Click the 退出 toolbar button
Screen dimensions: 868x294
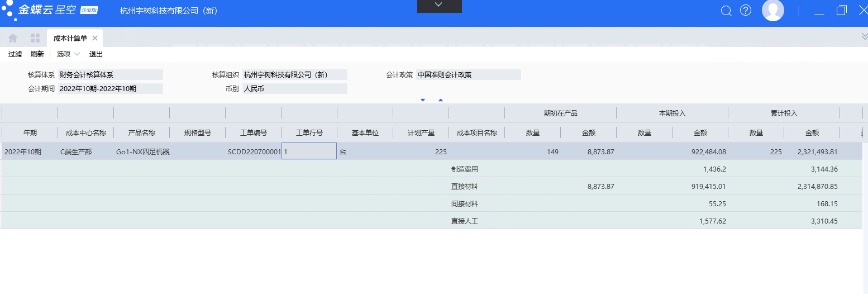coord(96,54)
